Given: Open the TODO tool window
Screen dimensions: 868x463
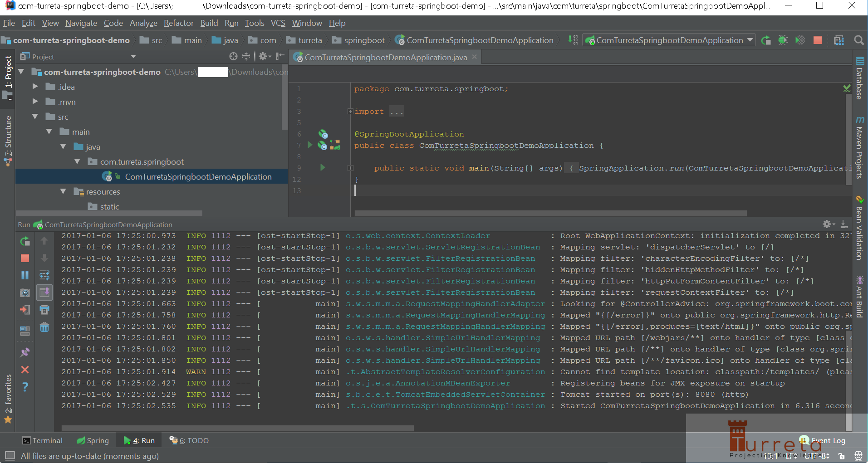Looking at the screenshot, I should click(189, 440).
